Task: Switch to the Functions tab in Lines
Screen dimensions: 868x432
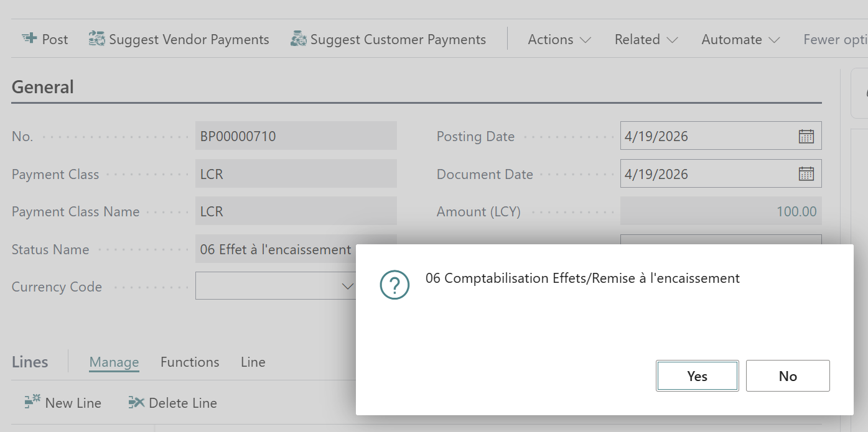Action: (190, 362)
